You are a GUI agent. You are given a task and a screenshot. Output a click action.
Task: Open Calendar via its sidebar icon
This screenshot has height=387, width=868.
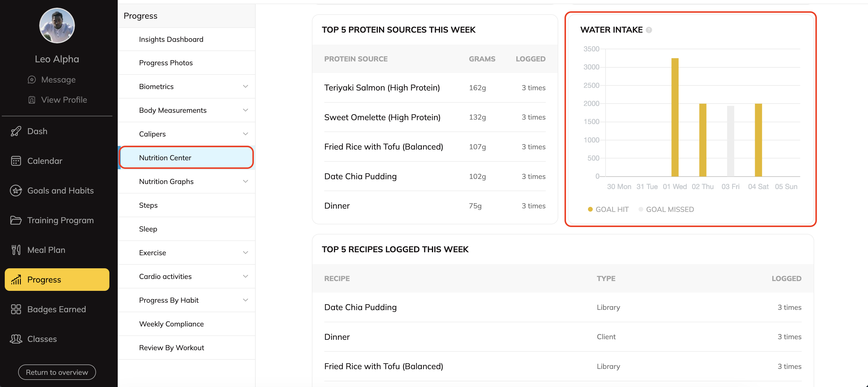pos(16,161)
